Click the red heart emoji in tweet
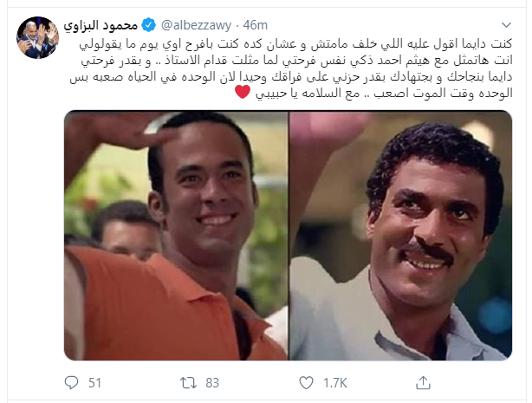 [243, 92]
